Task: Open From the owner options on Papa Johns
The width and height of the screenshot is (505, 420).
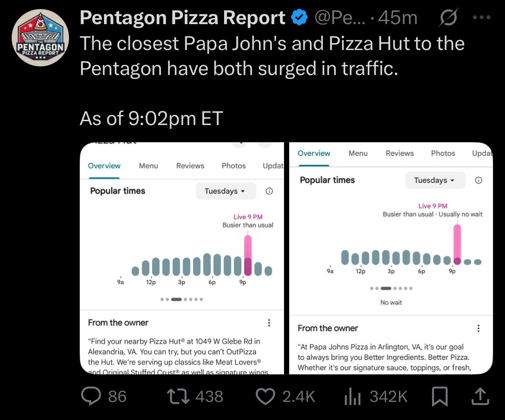Action: pos(478,328)
